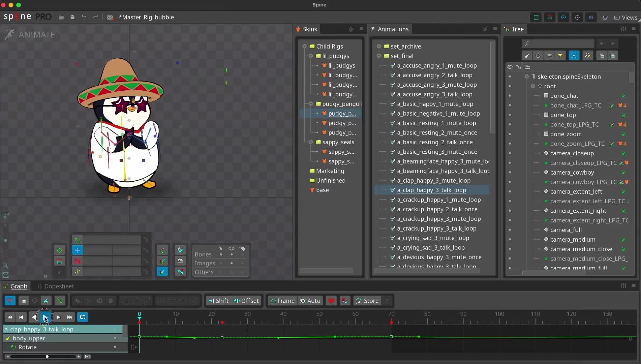Image resolution: width=641 pixels, height=364 pixels.
Task: Open the Tree panel hamburger menu
Action: pyautogui.click(x=634, y=29)
